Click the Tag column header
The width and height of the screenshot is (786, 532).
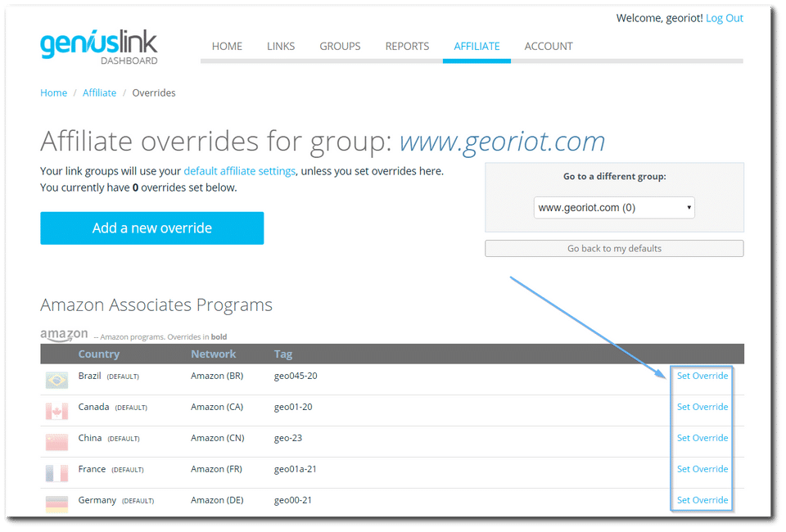[282, 354]
